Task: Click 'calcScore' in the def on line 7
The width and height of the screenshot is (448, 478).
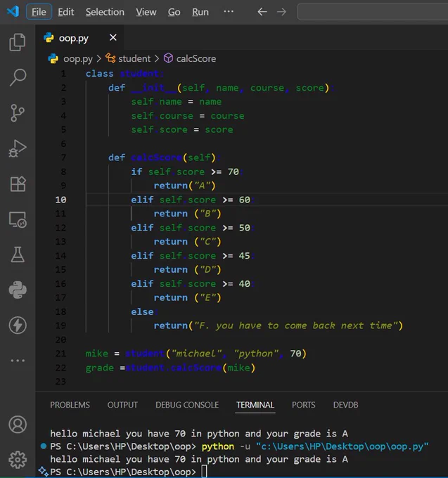Action: tap(156, 157)
